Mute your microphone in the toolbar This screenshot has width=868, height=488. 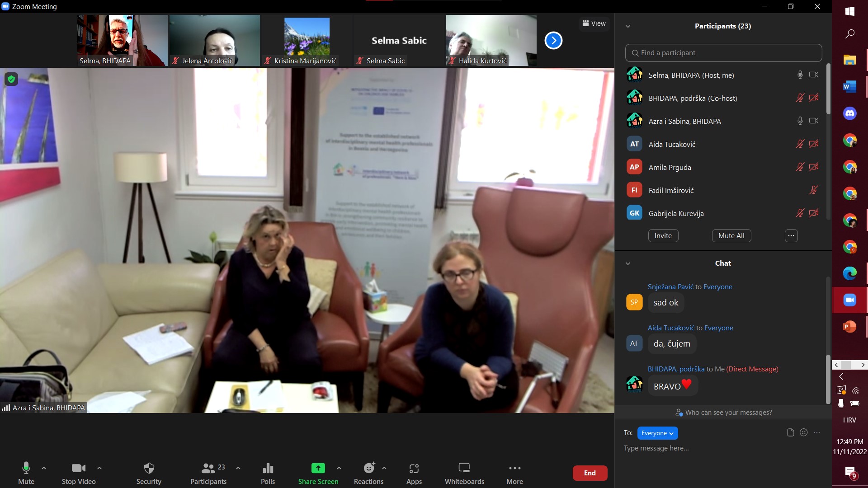26,469
